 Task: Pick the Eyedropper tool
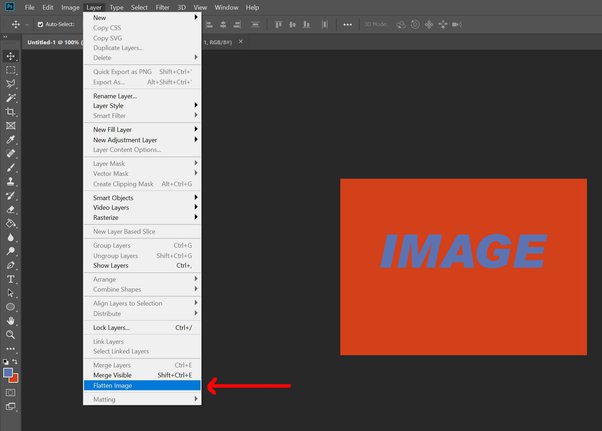tap(11, 139)
